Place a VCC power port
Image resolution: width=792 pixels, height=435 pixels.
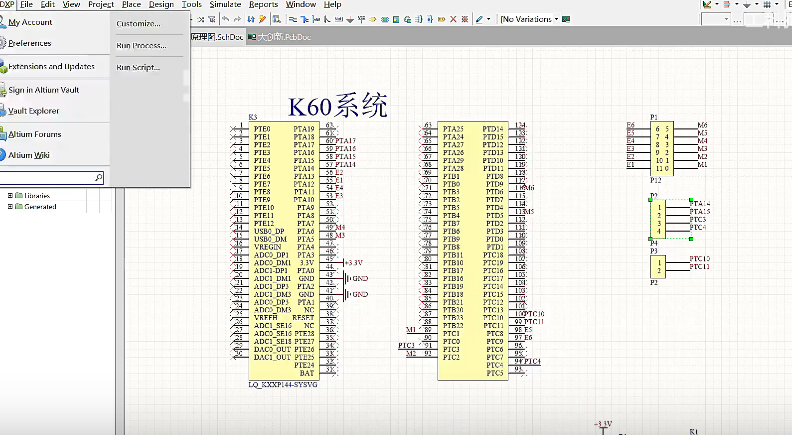pyautogui.click(x=361, y=19)
